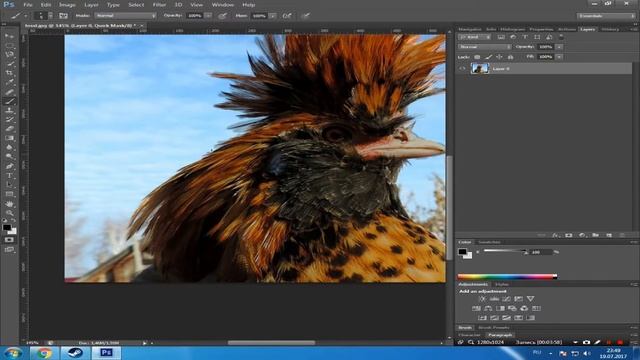
Task: Turn layer filtering on or off
Action: coord(561,37)
